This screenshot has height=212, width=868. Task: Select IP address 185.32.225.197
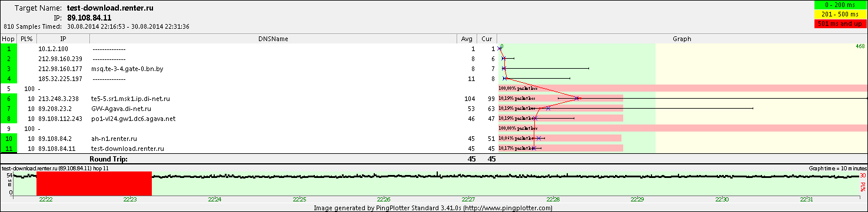59,79
